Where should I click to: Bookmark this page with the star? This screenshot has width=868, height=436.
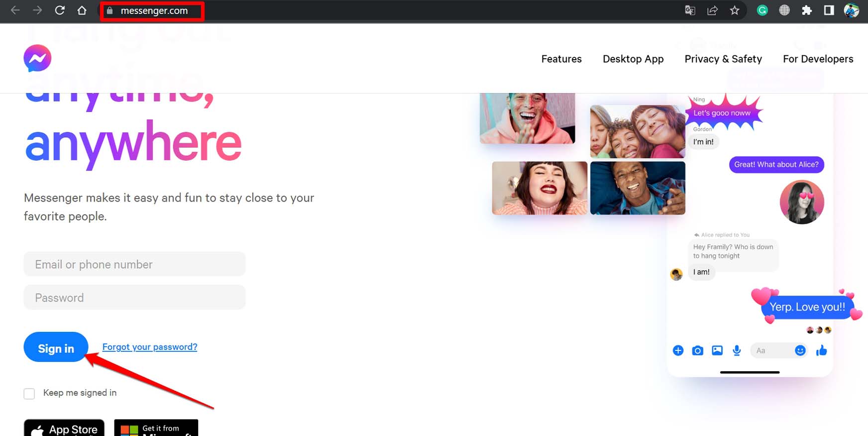pyautogui.click(x=735, y=10)
